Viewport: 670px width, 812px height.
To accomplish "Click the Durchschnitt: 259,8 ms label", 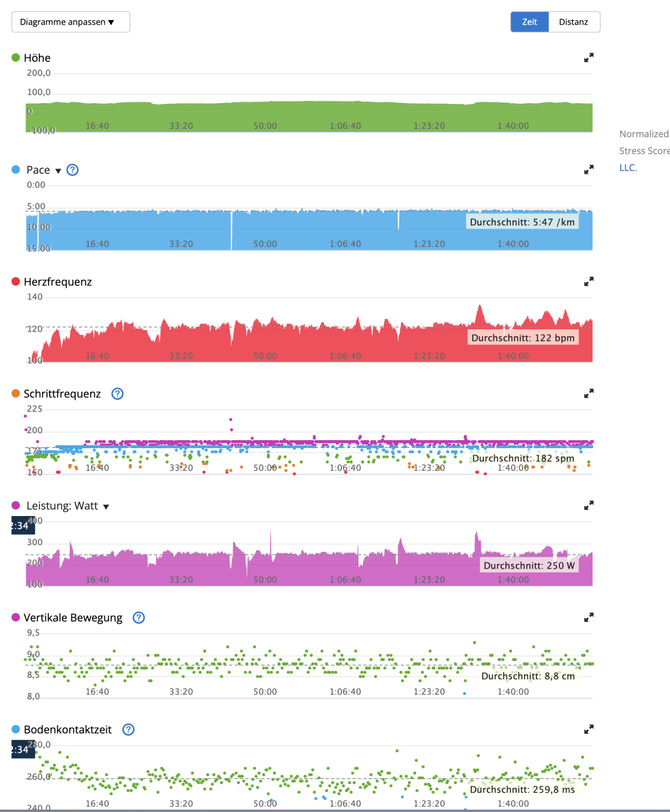I will pos(522,790).
